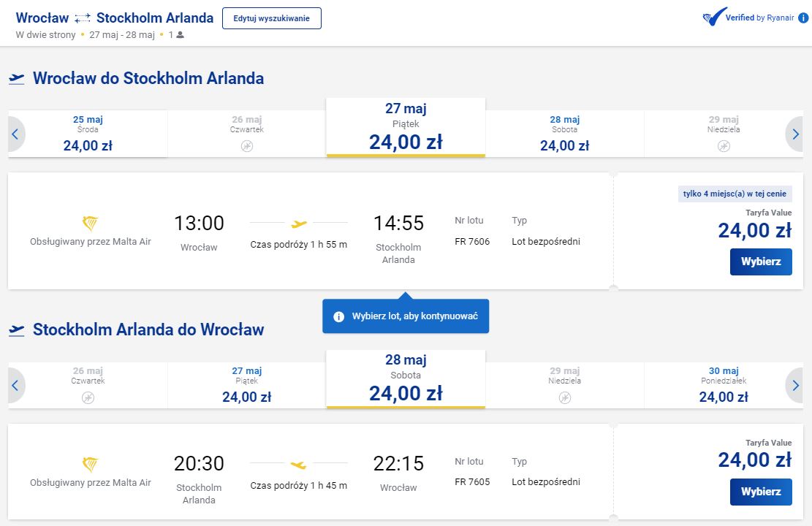Click the tylko 4 miejsc(a) w tej cenie badge

pos(735,194)
